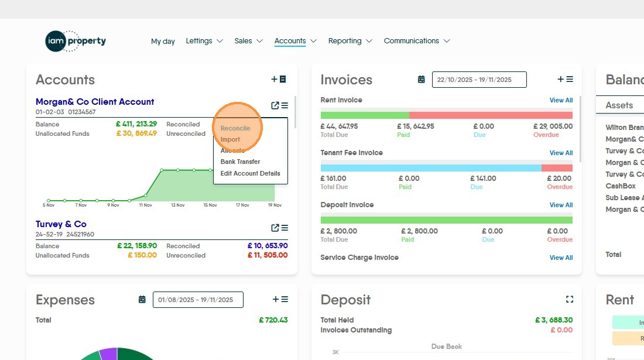Viewport: 644px width, 360px height.
Task: Click the green slice of Expenses pie chart
Action: (x=133, y=354)
